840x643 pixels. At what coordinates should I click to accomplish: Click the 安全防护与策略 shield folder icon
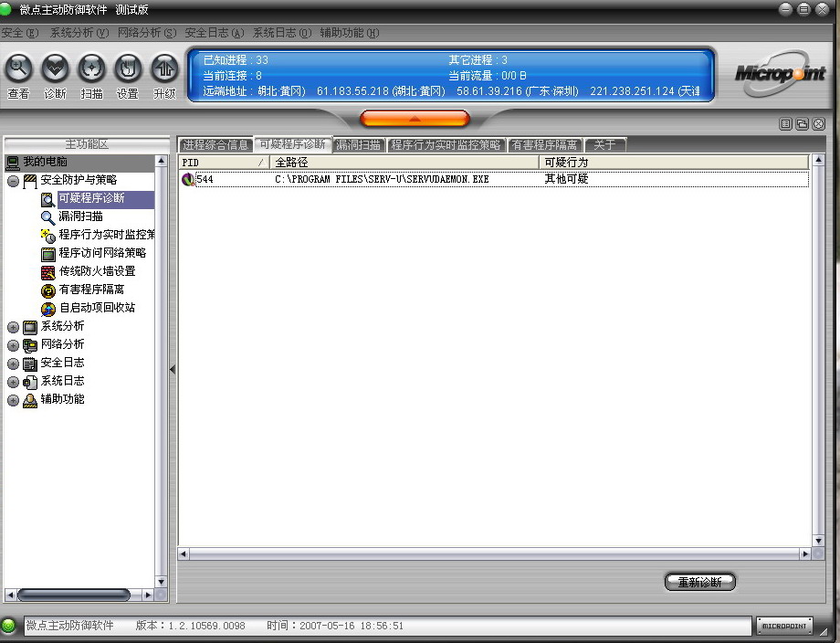[30, 181]
